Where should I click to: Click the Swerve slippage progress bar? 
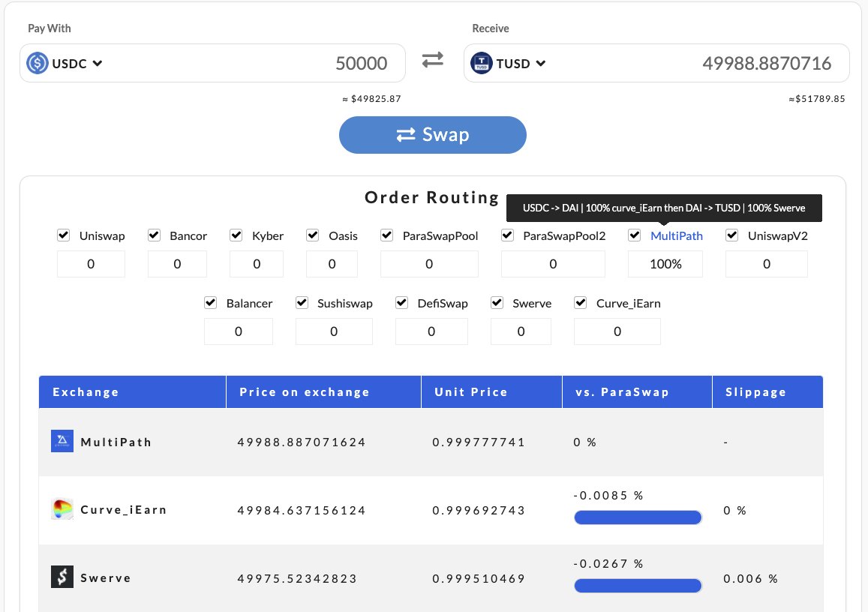(638, 586)
